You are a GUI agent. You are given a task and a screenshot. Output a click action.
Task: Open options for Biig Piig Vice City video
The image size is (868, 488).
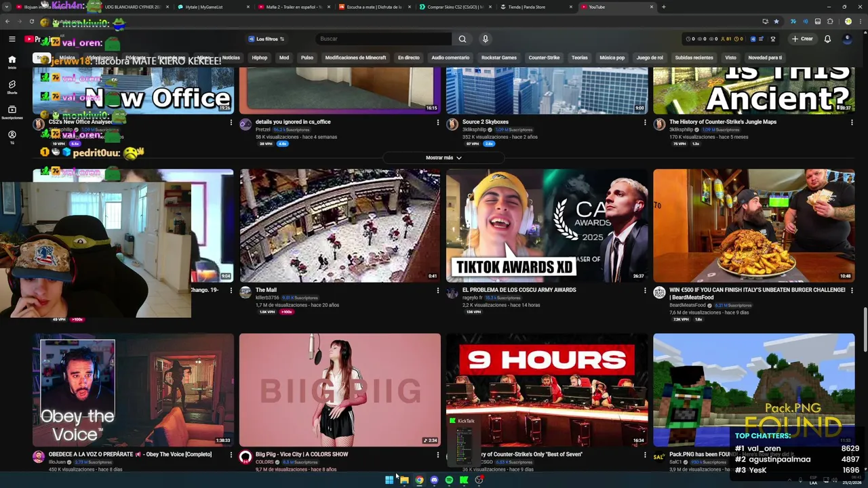click(x=437, y=455)
